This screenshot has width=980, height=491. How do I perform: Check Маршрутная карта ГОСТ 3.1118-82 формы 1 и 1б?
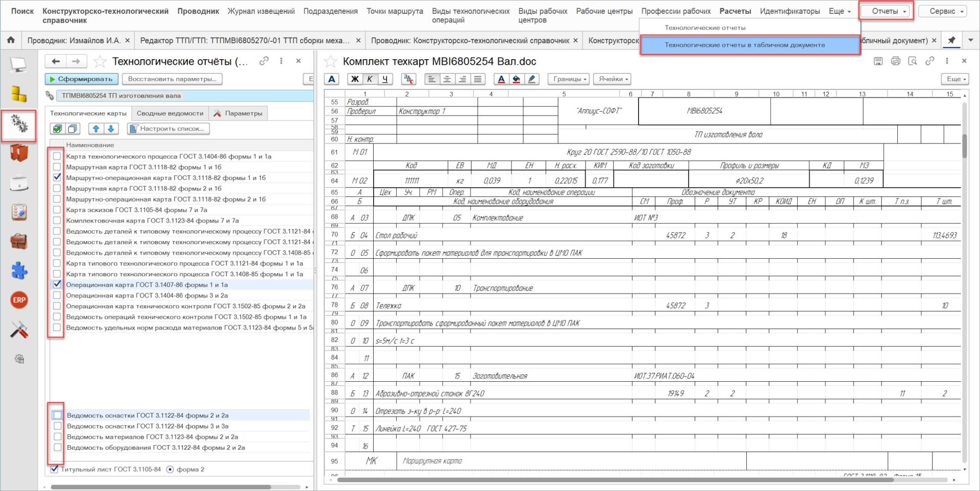pyautogui.click(x=57, y=167)
